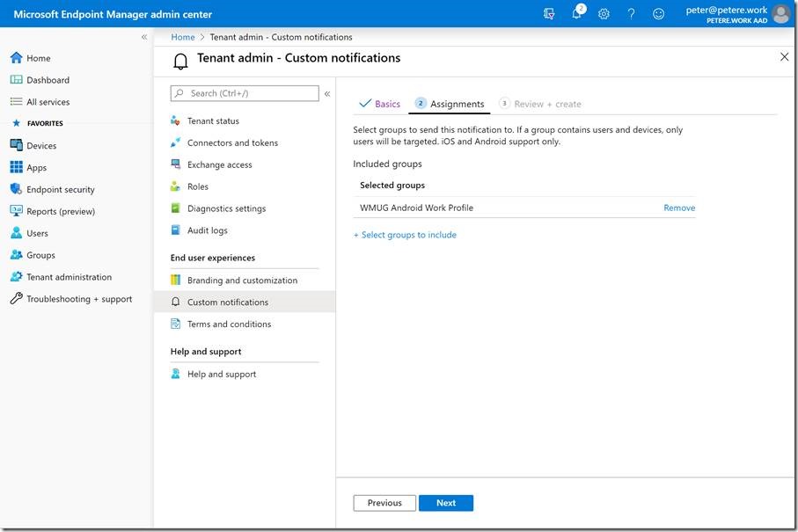Image resolution: width=798 pixels, height=532 pixels.
Task: Remove WMUG Android Work Profile group
Action: click(x=678, y=208)
